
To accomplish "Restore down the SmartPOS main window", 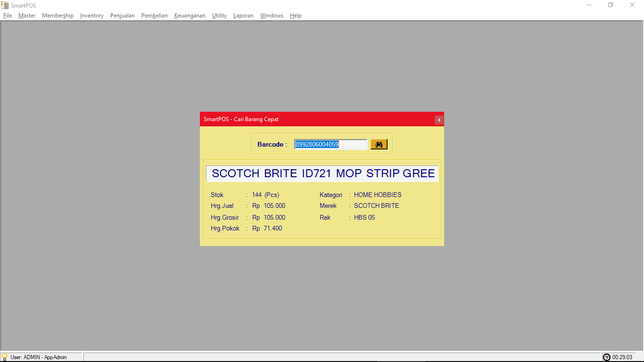I will [611, 5].
